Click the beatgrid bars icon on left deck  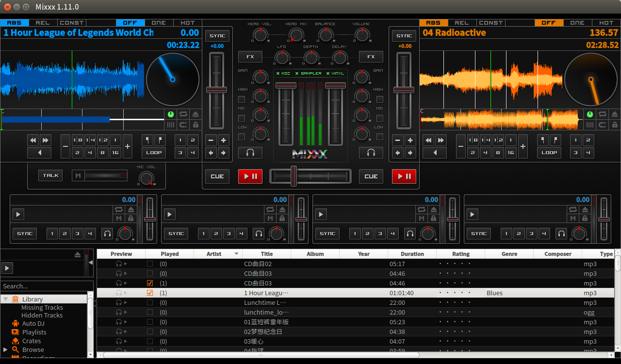[171, 125]
